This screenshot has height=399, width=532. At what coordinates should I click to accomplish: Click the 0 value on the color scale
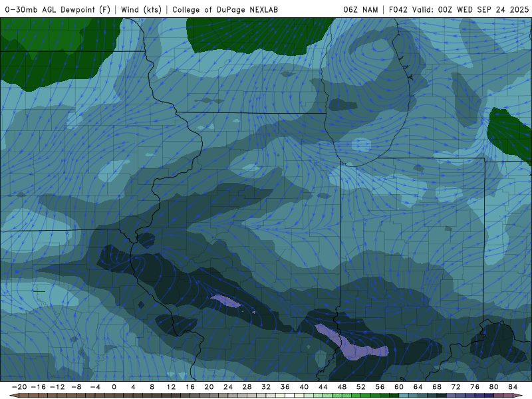point(114,387)
